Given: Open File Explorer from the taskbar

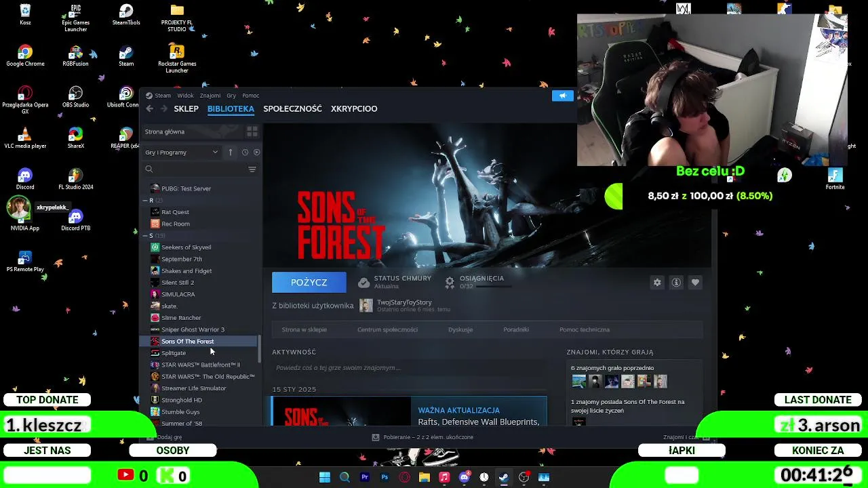Looking at the screenshot, I should click(425, 477).
